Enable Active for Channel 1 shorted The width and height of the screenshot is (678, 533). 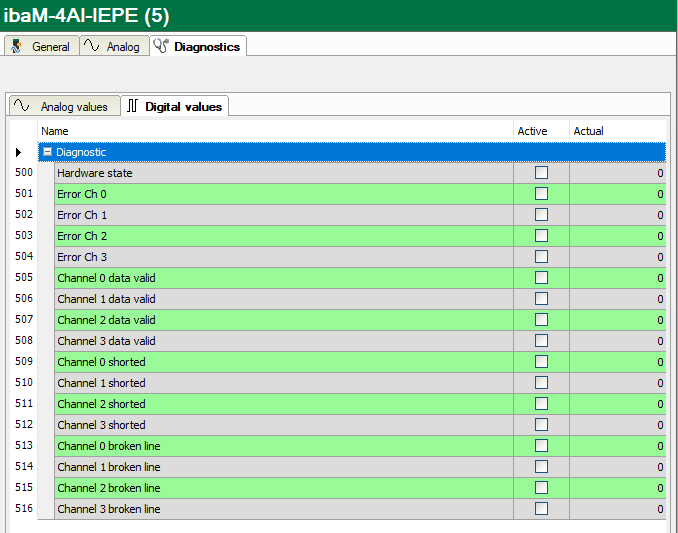541,383
